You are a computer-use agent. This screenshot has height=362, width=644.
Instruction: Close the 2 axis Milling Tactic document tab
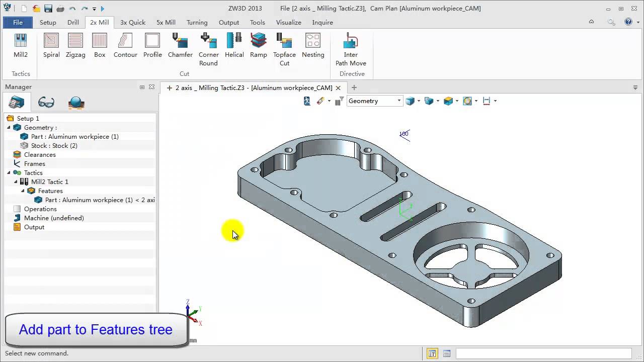(x=338, y=88)
